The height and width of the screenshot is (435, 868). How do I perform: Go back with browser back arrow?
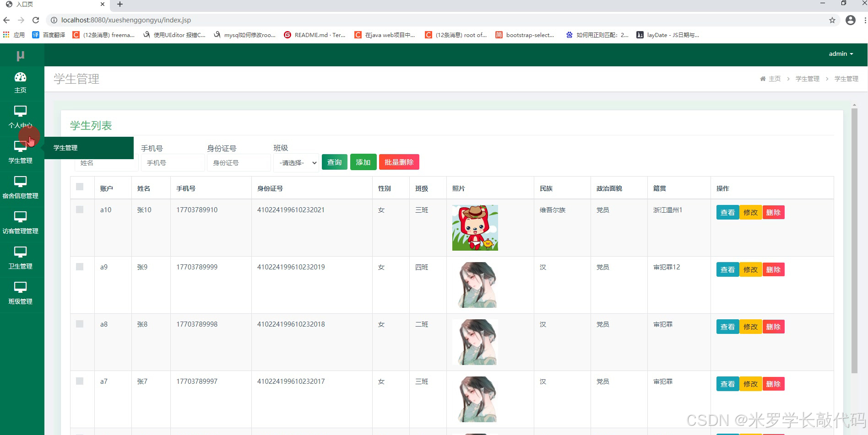6,20
